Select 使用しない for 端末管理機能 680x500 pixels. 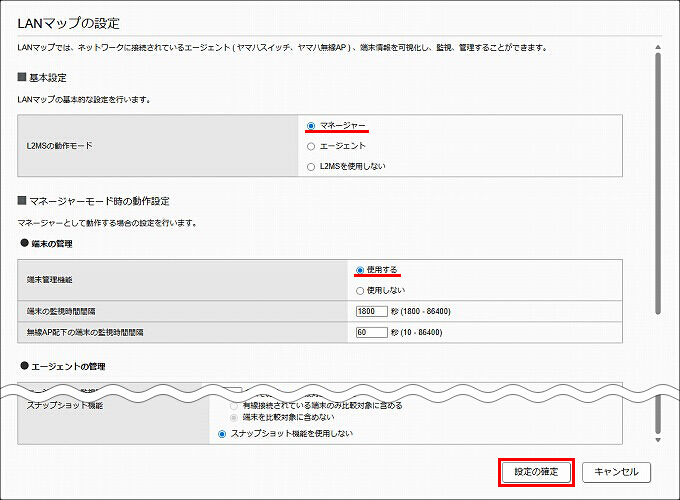[360, 291]
